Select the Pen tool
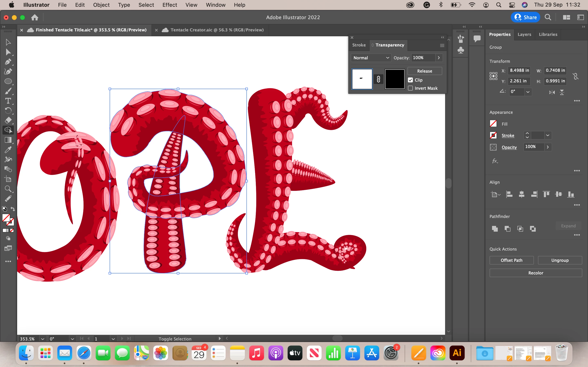588x367 pixels. [x=8, y=62]
